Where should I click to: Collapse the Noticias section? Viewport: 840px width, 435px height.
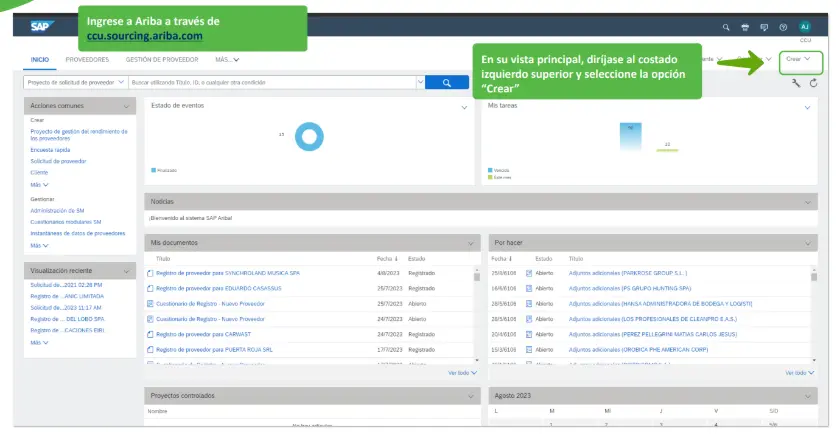(x=807, y=202)
